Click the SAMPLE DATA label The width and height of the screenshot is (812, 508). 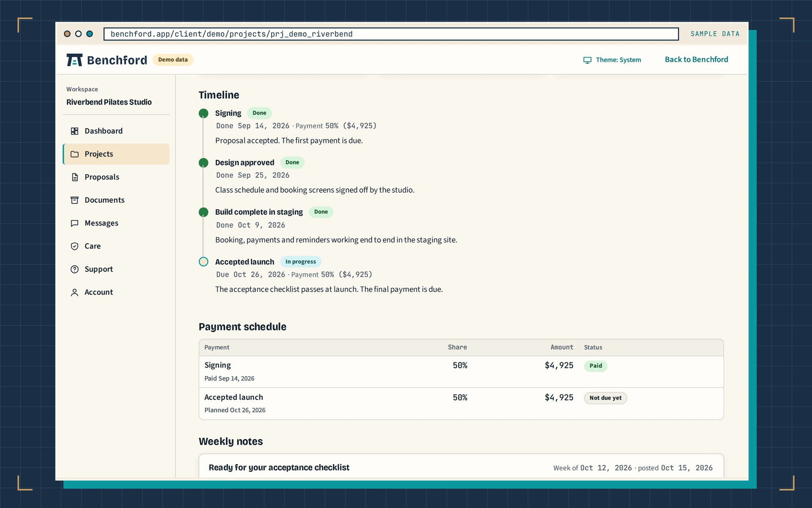click(715, 34)
